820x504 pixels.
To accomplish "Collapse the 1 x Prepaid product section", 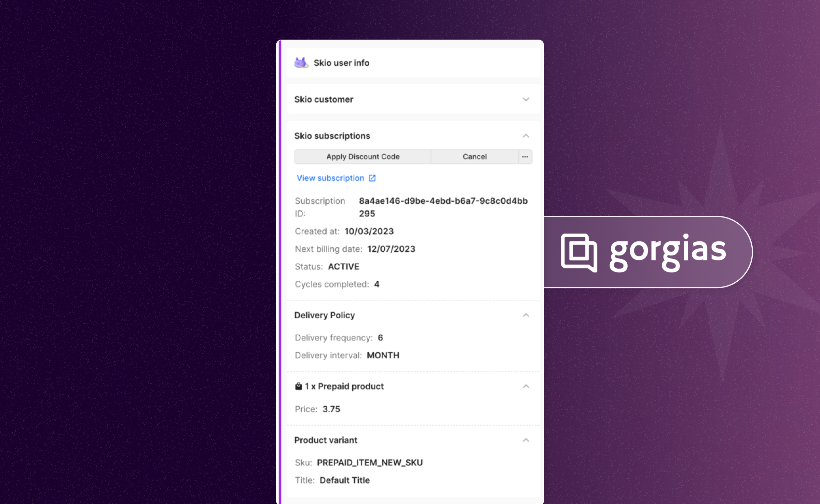I will pos(526,386).
